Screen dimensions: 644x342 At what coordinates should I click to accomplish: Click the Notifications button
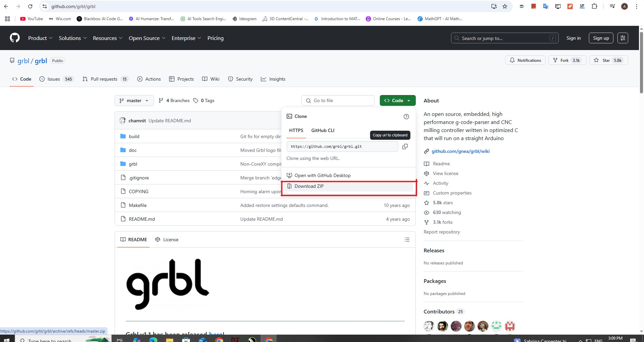coord(525,60)
